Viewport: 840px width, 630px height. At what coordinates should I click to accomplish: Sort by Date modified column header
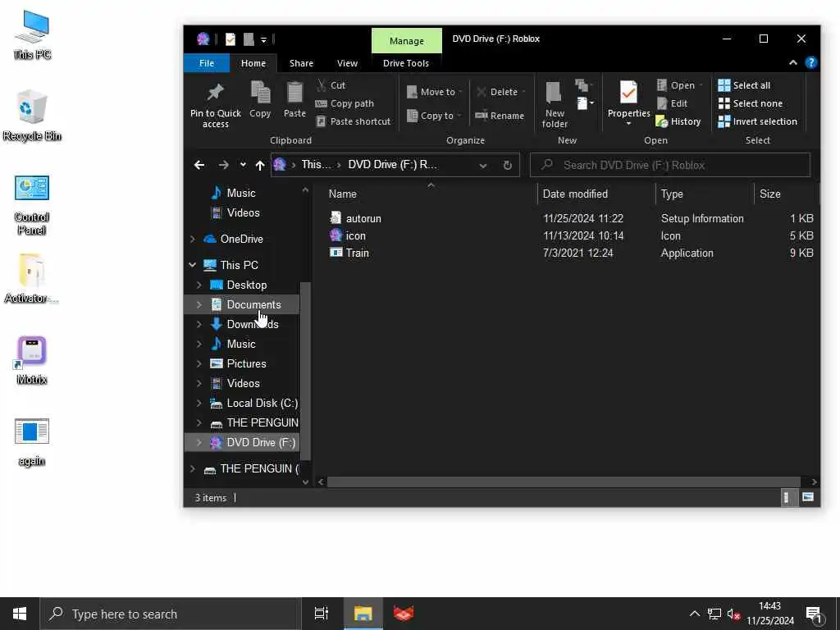(596, 194)
